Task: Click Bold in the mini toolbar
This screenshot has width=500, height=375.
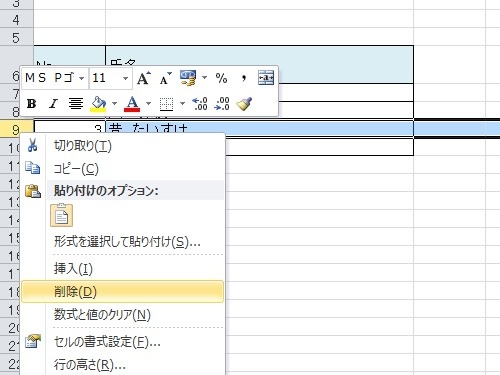Action: click(32, 104)
